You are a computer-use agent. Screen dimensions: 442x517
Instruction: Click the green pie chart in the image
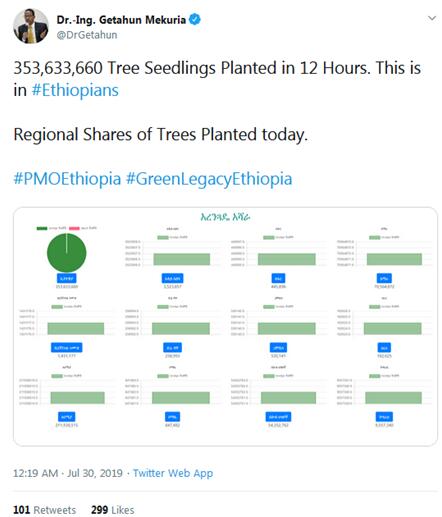point(67,253)
